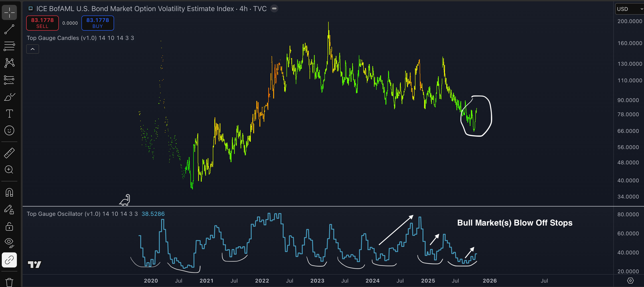Select the XABCD pattern tool
The width and height of the screenshot is (644, 287).
pos(9,63)
